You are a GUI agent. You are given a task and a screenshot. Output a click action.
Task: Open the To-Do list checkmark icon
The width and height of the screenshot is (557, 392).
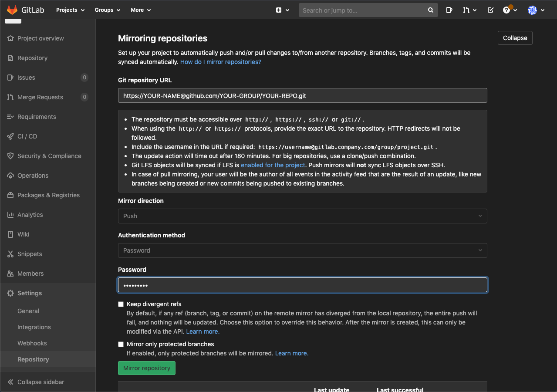[490, 10]
